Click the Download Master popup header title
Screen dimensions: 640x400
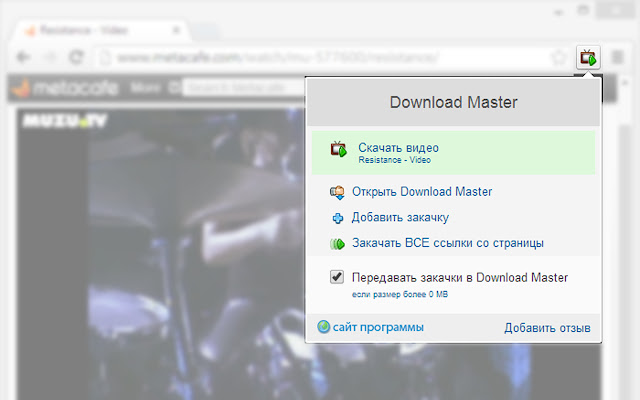coord(453,102)
